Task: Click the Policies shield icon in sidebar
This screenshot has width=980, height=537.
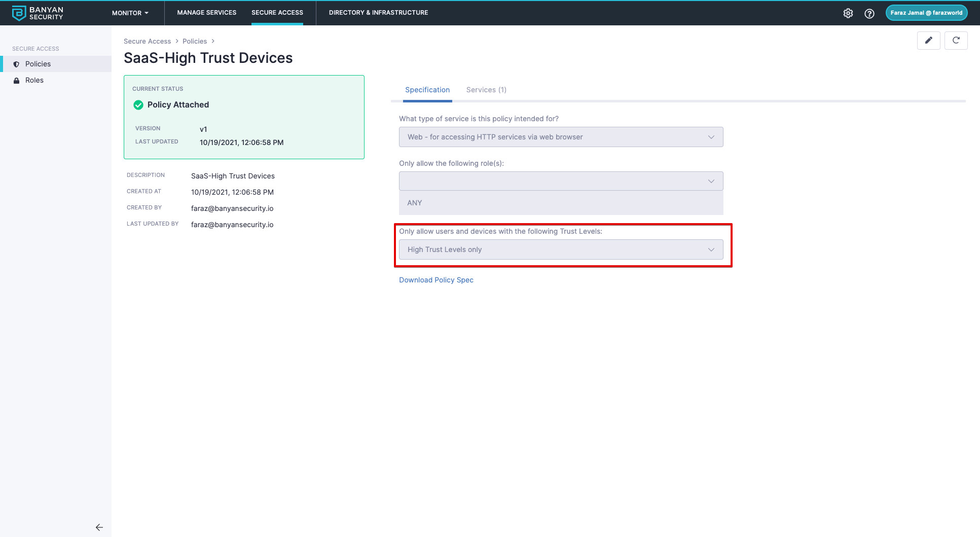Action: click(16, 64)
